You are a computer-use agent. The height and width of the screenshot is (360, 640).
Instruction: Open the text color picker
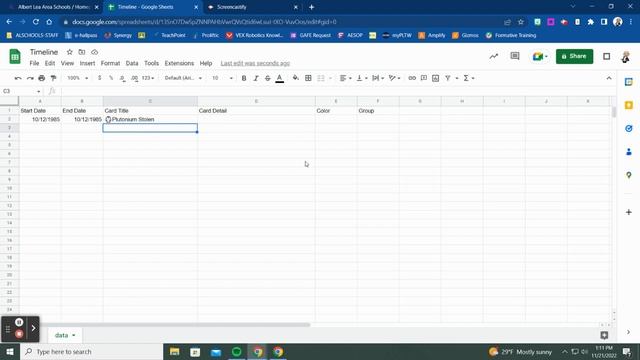[x=280, y=78]
